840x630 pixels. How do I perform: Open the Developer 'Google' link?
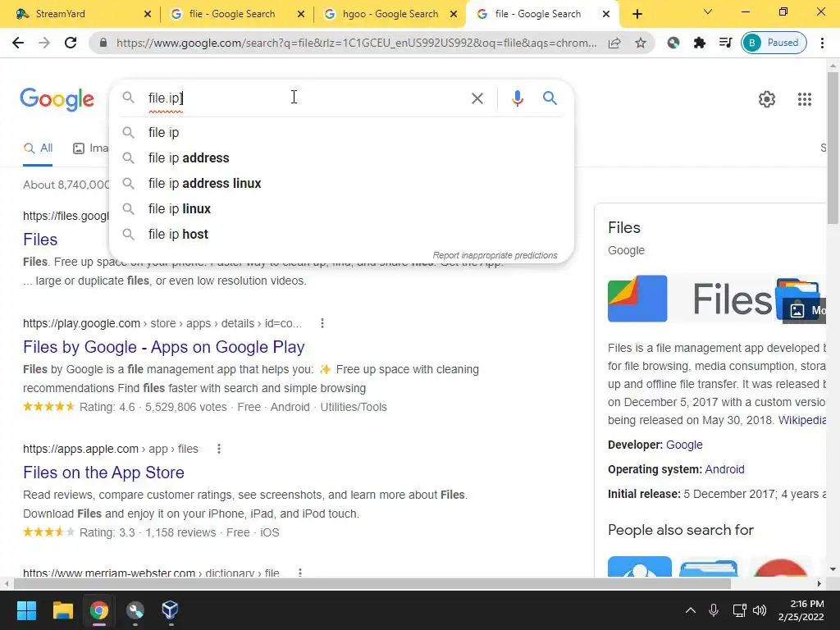pos(684,445)
